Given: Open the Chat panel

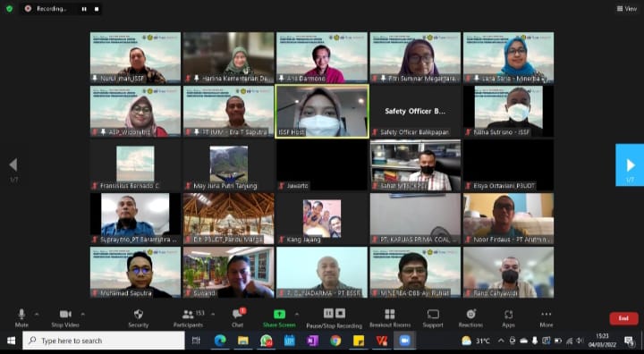Looking at the screenshot, I should click(x=237, y=318).
